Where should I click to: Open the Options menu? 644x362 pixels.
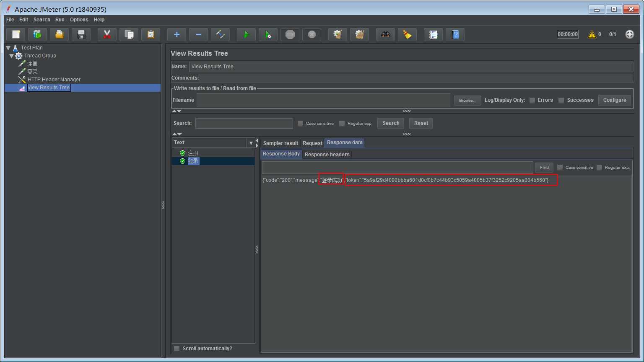[x=79, y=20]
